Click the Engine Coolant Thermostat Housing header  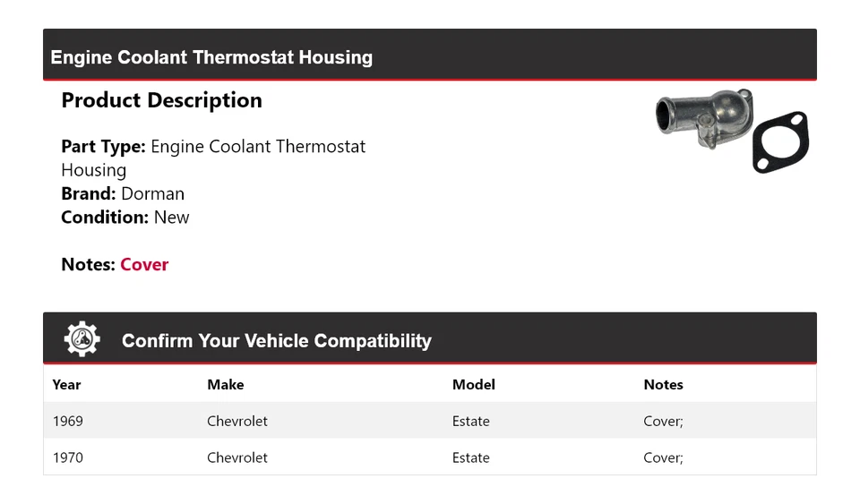[x=211, y=57]
